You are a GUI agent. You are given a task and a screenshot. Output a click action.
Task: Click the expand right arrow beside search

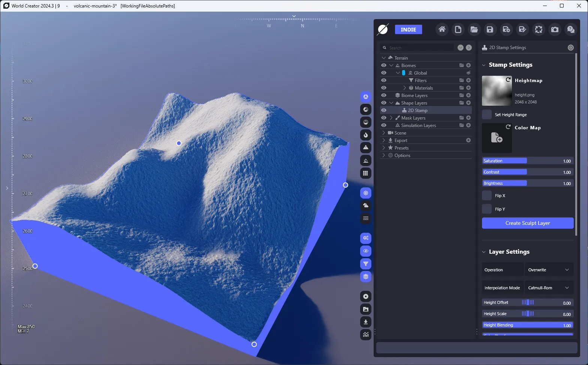(469, 48)
